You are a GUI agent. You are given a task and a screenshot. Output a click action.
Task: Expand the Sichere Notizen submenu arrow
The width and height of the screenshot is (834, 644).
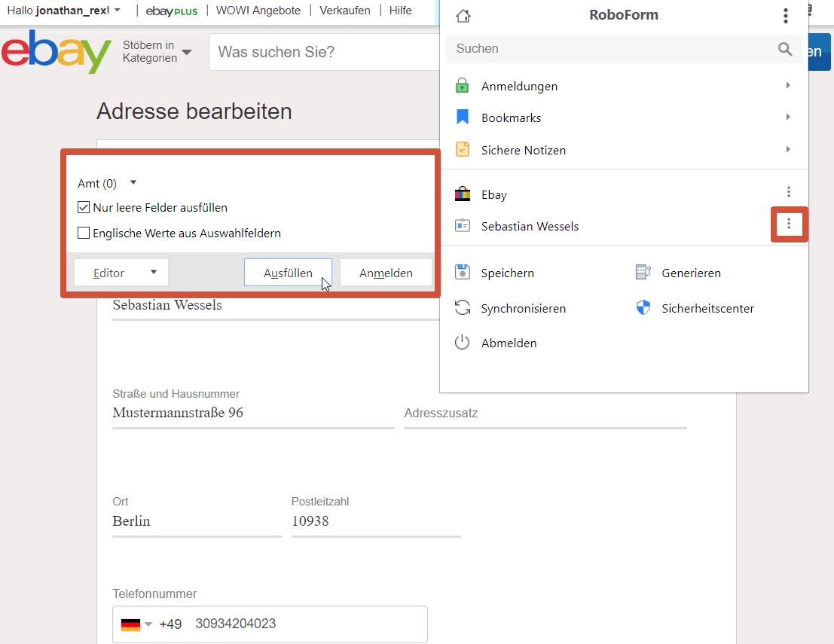click(788, 149)
